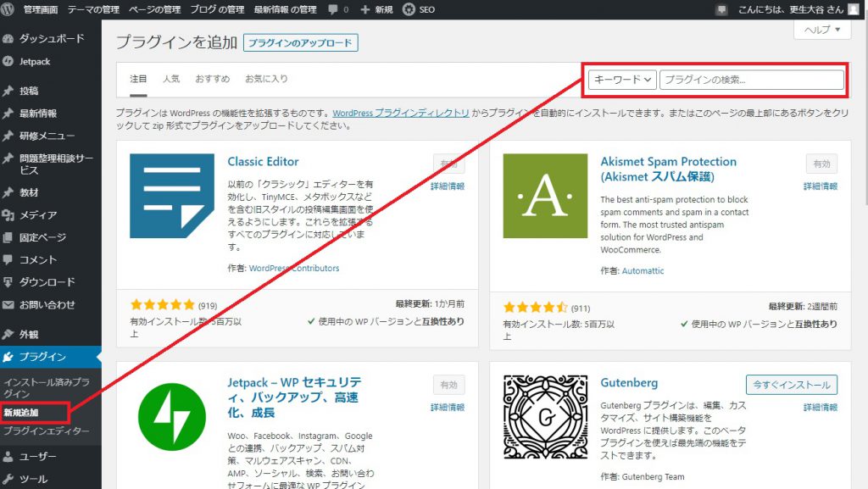Open インストール済みプラグイン submenu item

pos(47,388)
